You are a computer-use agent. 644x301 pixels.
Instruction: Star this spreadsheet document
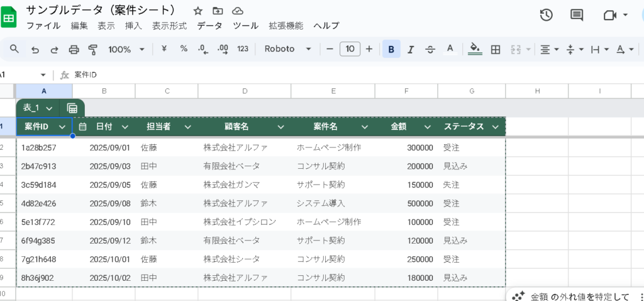[198, 11]
